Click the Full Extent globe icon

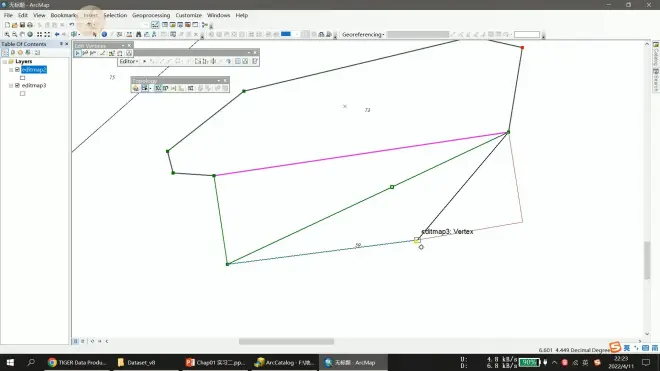coord(30,35)
